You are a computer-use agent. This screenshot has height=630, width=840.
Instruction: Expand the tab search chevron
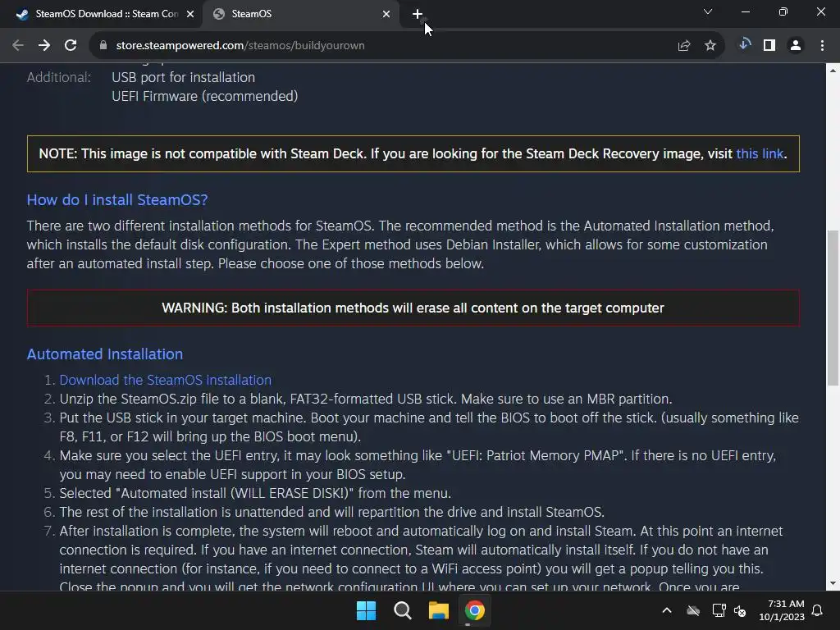click(x=708, y=11)
